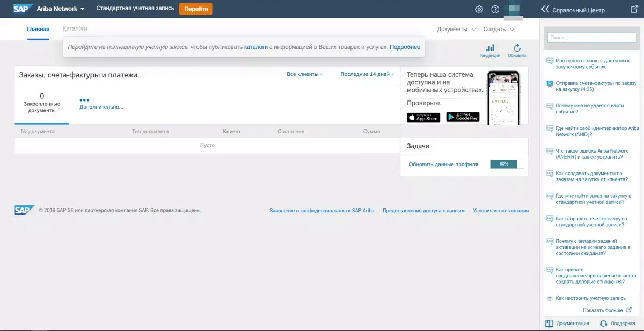Image resolution: width=644 pixels, height=331 pixels.
Task: Click the Документация link
Action: pos(573,323)
